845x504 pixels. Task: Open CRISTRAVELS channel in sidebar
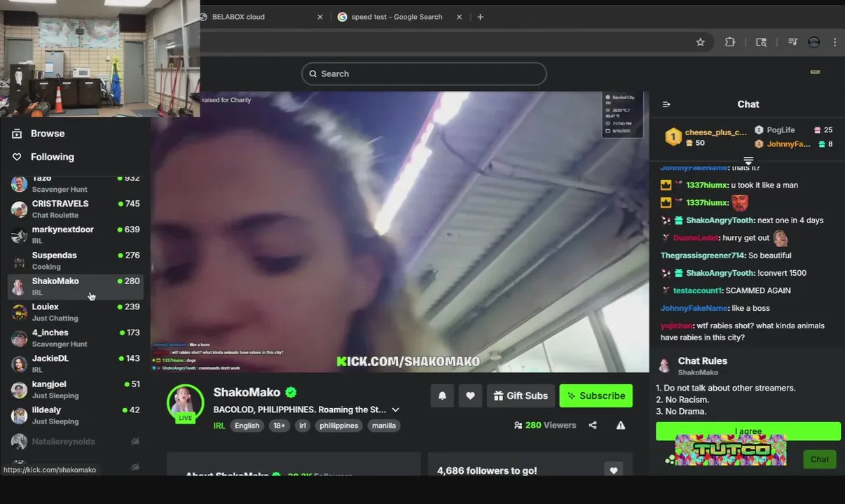click(76, 209)
